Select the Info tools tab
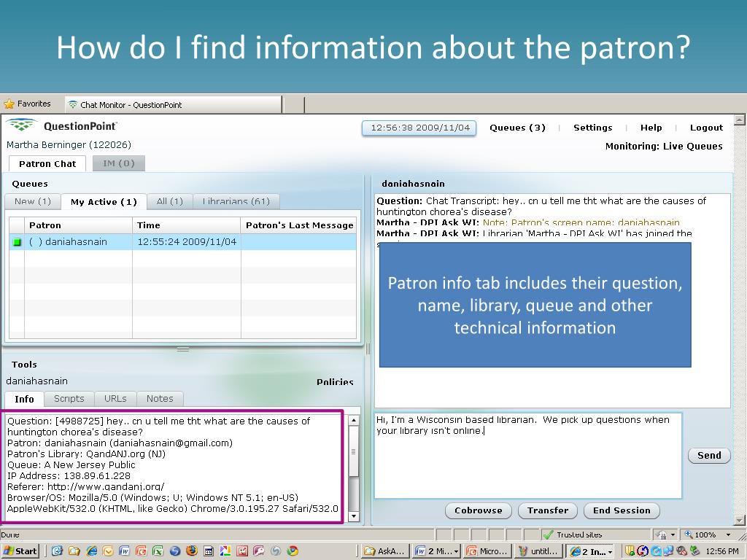The width and height of the screenshot is (747, 560). [x=24, y=399]
